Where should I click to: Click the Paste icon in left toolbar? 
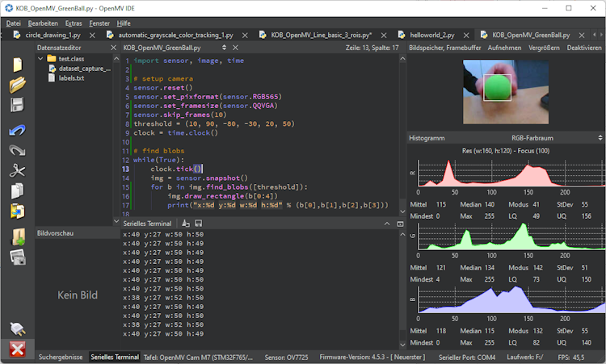coord(17,211)
